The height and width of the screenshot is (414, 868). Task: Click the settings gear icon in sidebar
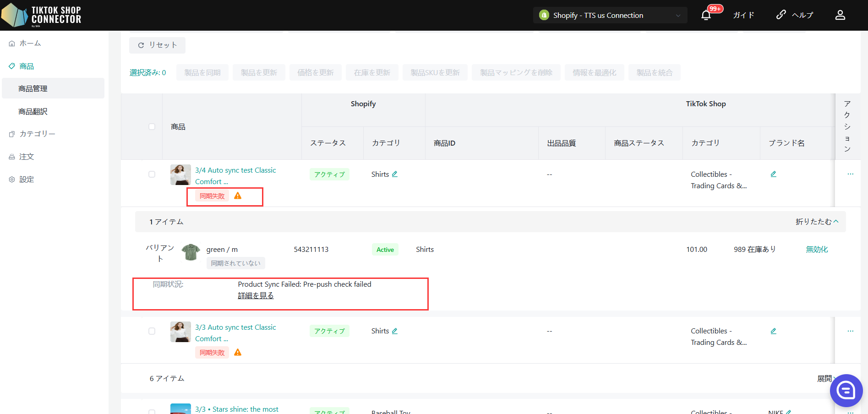click(x=12, y=180)
